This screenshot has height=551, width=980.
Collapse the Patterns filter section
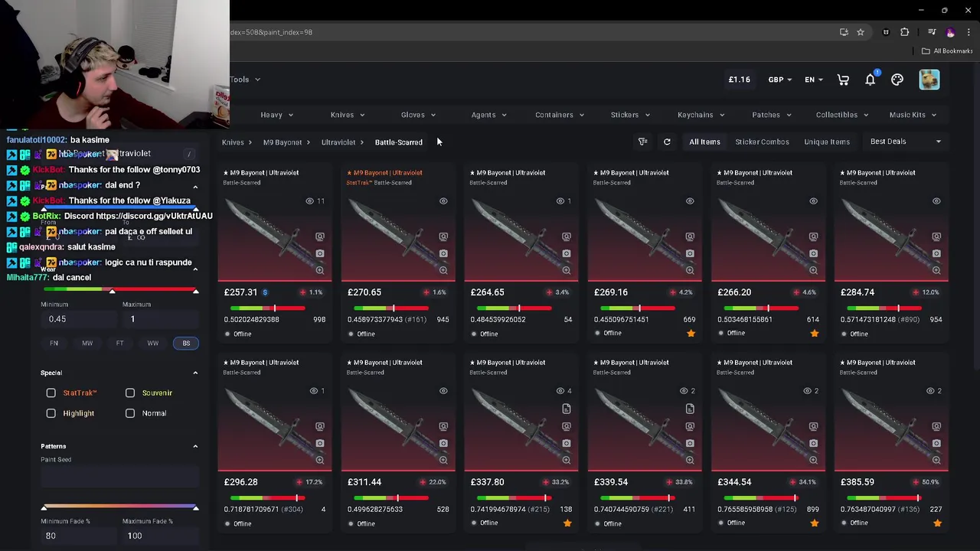click(x=195, y=446)
